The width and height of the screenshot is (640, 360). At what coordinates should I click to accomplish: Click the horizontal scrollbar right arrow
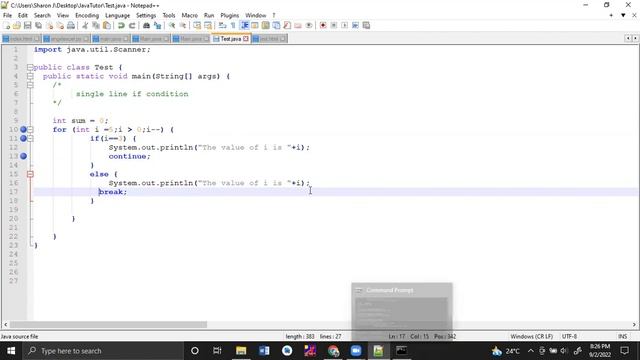tap(634, 324)
